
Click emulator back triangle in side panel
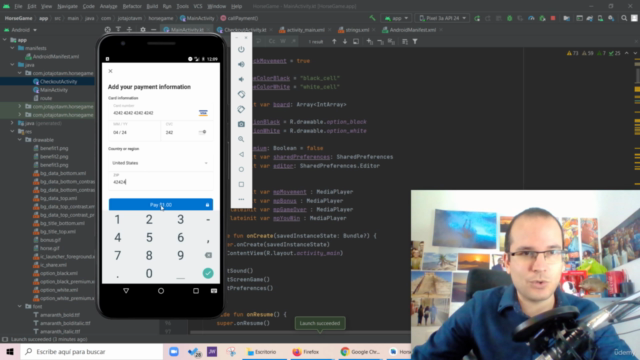pos(241,154)
